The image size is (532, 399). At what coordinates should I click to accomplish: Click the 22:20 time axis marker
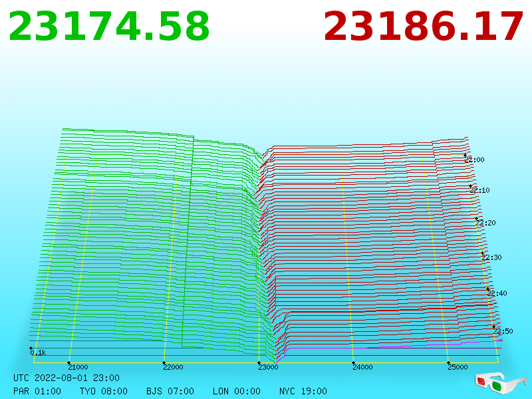[x=486, y=223]
